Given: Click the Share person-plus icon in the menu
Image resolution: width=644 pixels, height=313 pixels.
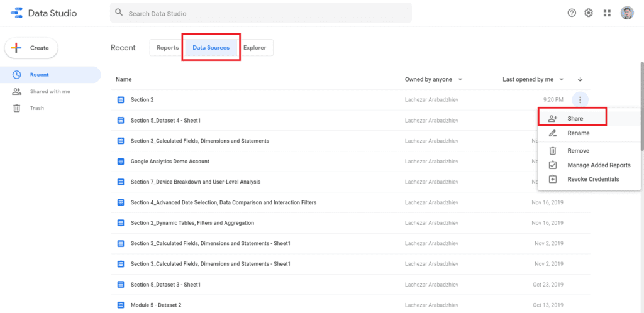Looking at the screenshot, I should point(553,118).
